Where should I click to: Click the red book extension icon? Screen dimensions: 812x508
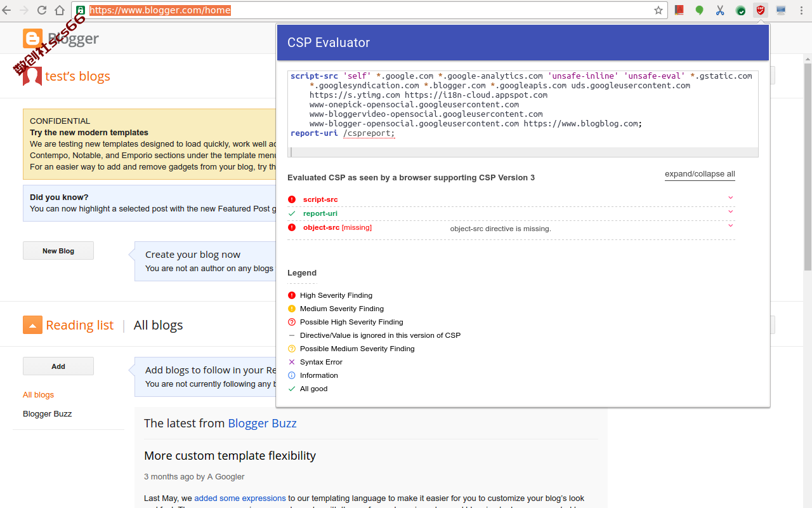(x=679, y=10)
